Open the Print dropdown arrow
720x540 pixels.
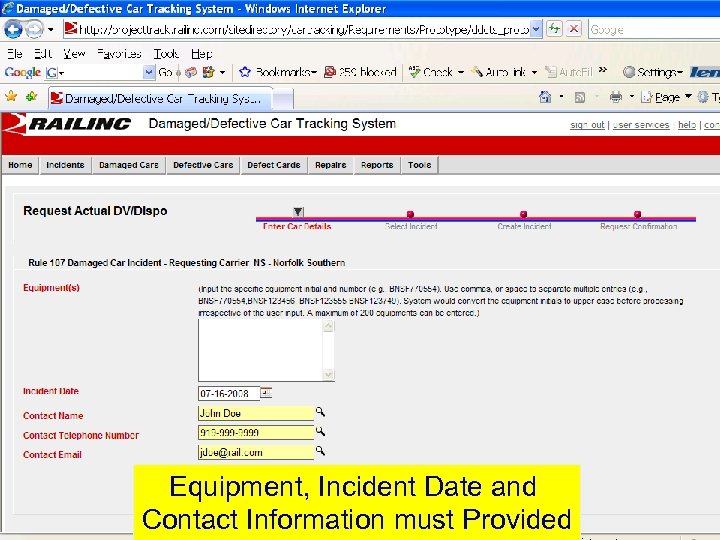631,97
